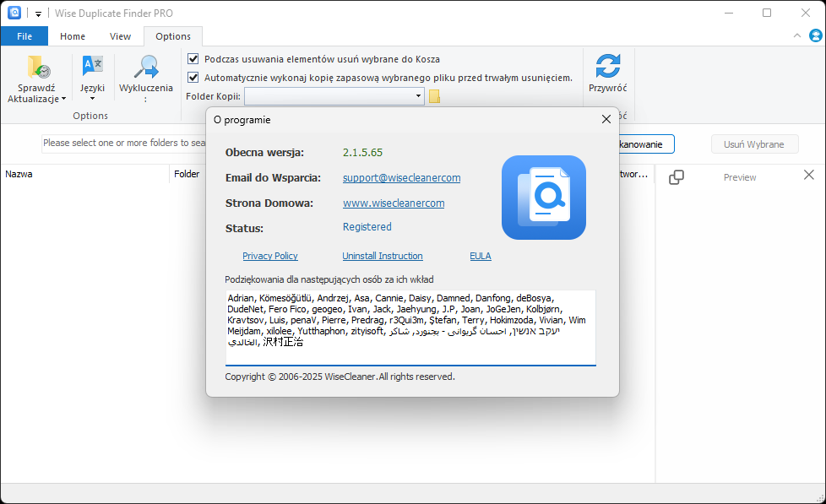Screen dimensions: 826x504
Task: Click the Preview label in side panel
Action: 740,177
